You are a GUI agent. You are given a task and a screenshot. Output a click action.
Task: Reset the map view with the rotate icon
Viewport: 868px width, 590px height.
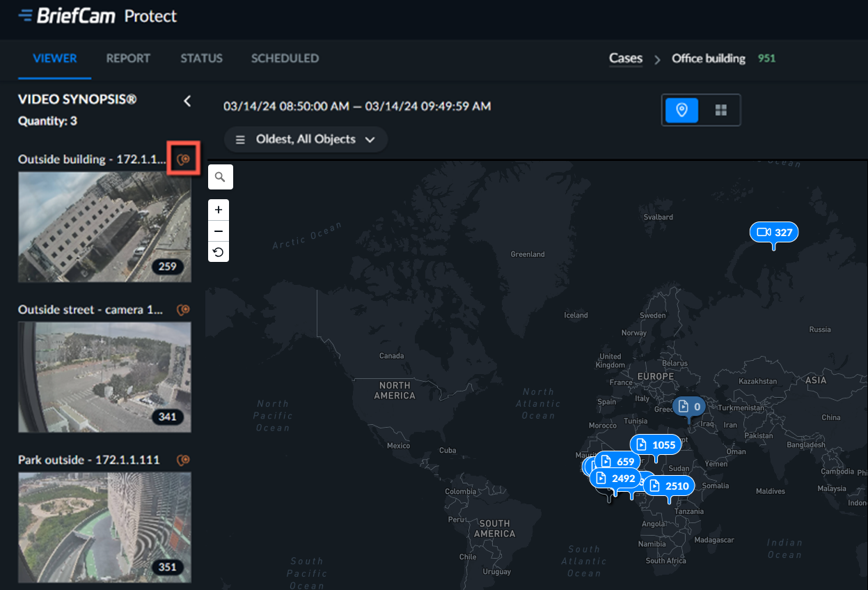point(219,252)
